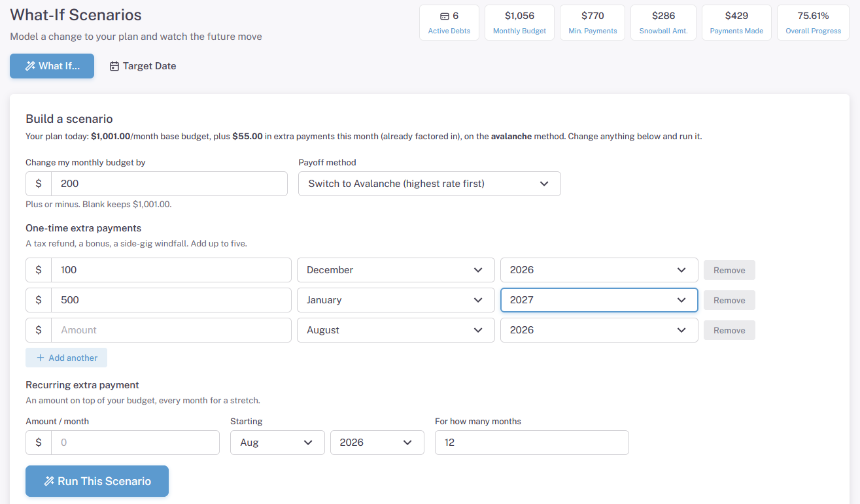Click 'An amount on top of your budget' description
860x504 pixels.
(x=143, y=400)
